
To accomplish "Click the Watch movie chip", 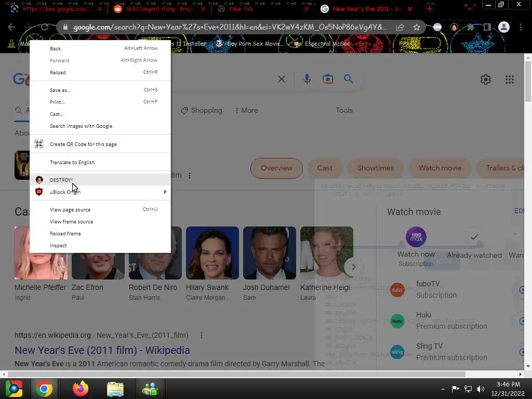I will (x=440, y=168).
